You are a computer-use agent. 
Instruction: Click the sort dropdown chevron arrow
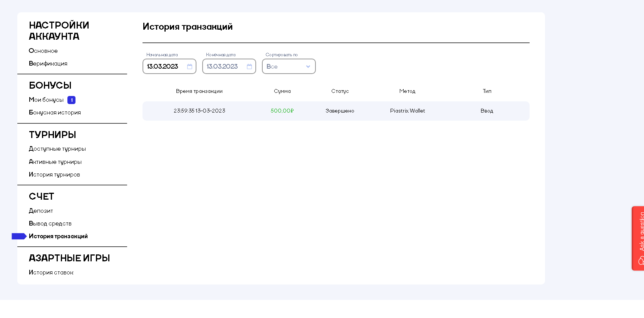coord(308,67)
